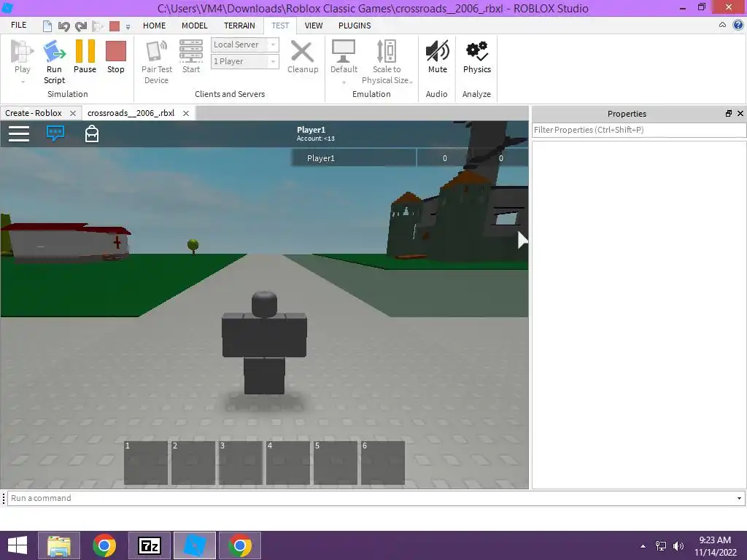Toggle the in-game chat icon
Viewport: 747px width, 560px height.
(x=55, y=133)
